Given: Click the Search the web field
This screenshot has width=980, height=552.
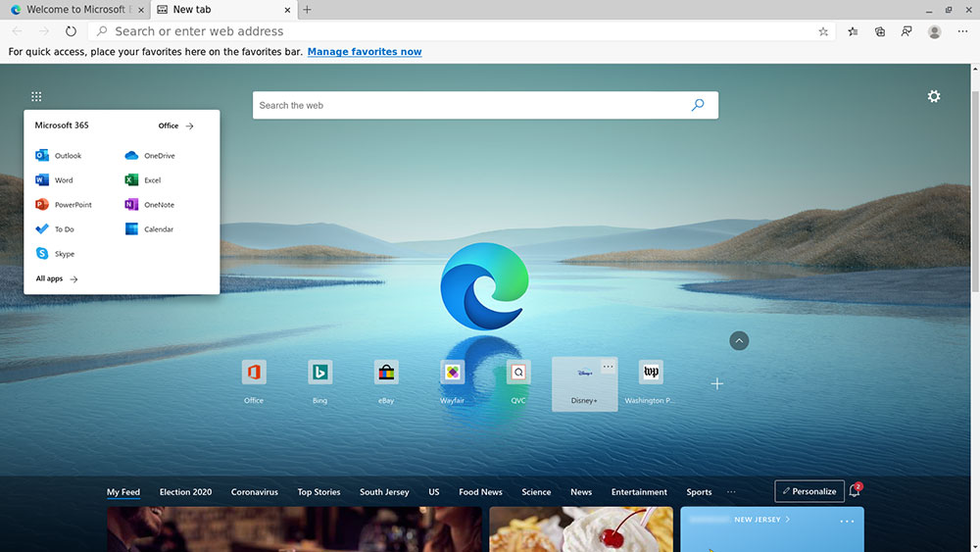Looking at the screenshot, I should coord(470,105).
